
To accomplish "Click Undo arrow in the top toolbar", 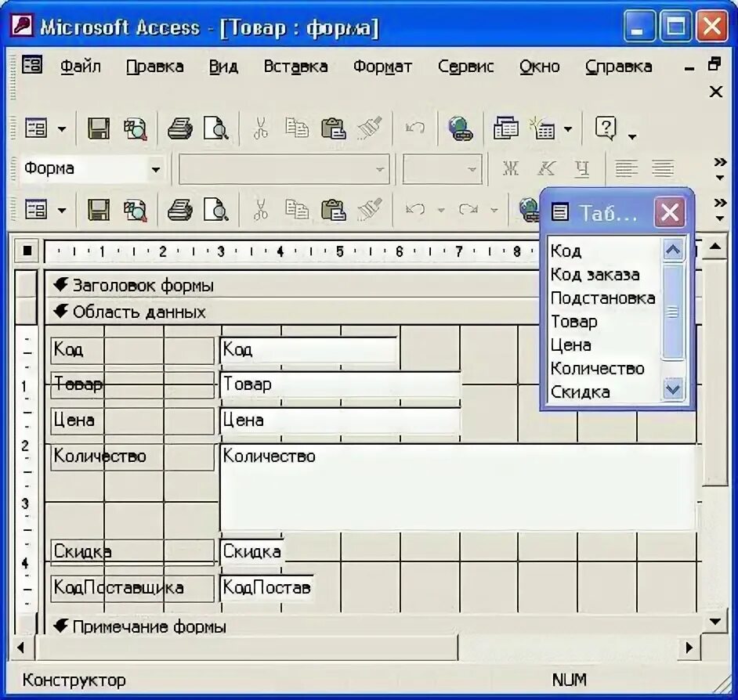I will pos(414,128).
